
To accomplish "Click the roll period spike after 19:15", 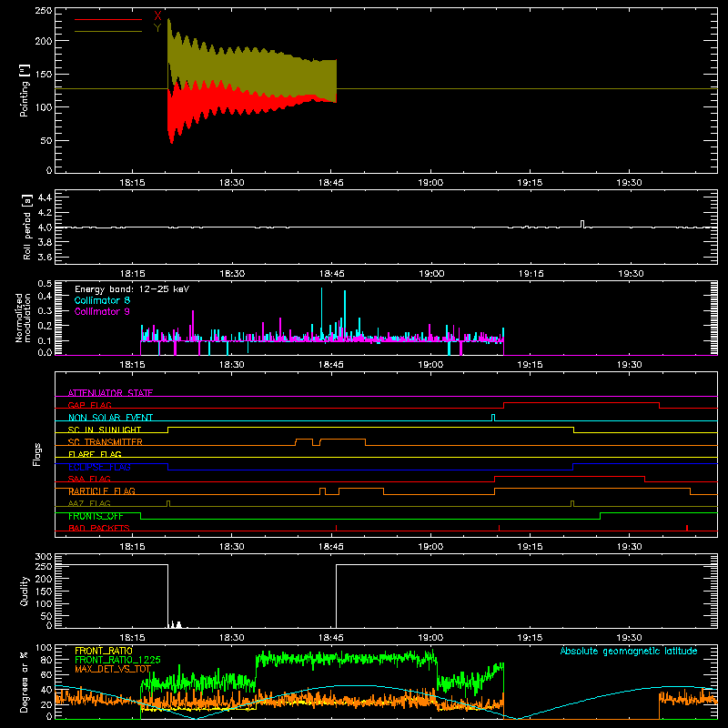I will 582,224.
